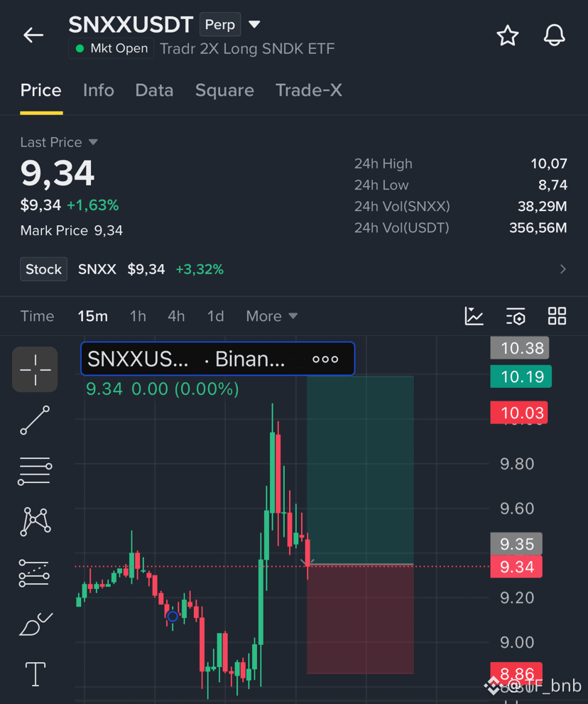The width and height of the screenshot is (588, 704).
Task: Open the three-dot menu on chart legend
Action: [x=325, y=359]
